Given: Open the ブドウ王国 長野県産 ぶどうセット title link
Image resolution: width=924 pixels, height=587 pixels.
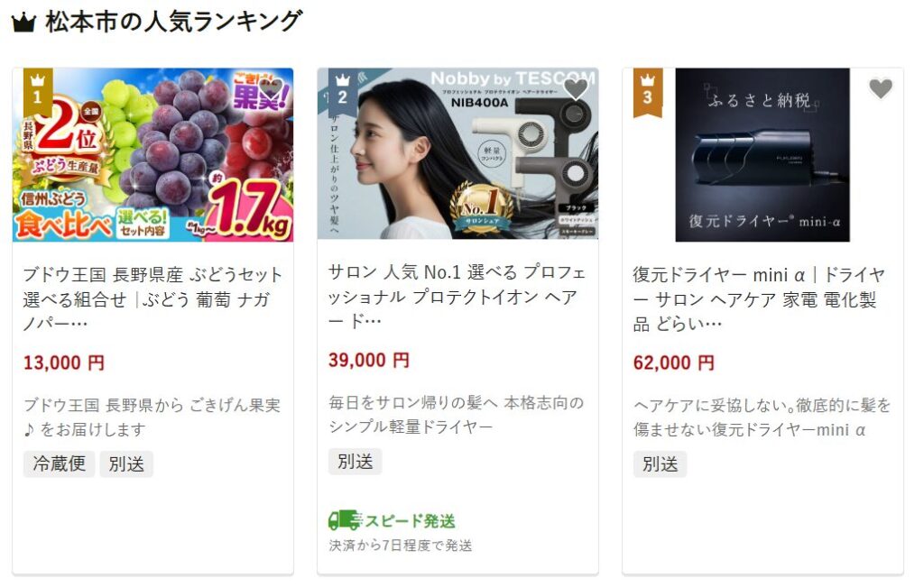Looking at the screenshot, I should point(152,299).
